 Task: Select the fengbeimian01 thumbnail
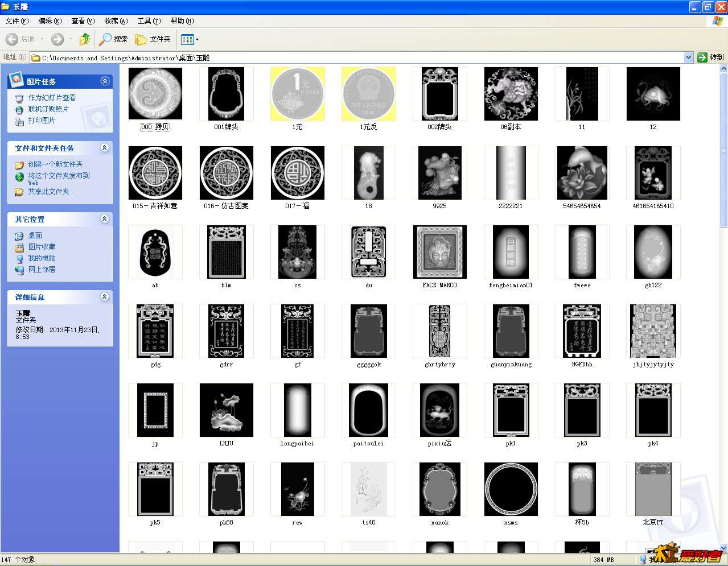click(x=511, y=252)
